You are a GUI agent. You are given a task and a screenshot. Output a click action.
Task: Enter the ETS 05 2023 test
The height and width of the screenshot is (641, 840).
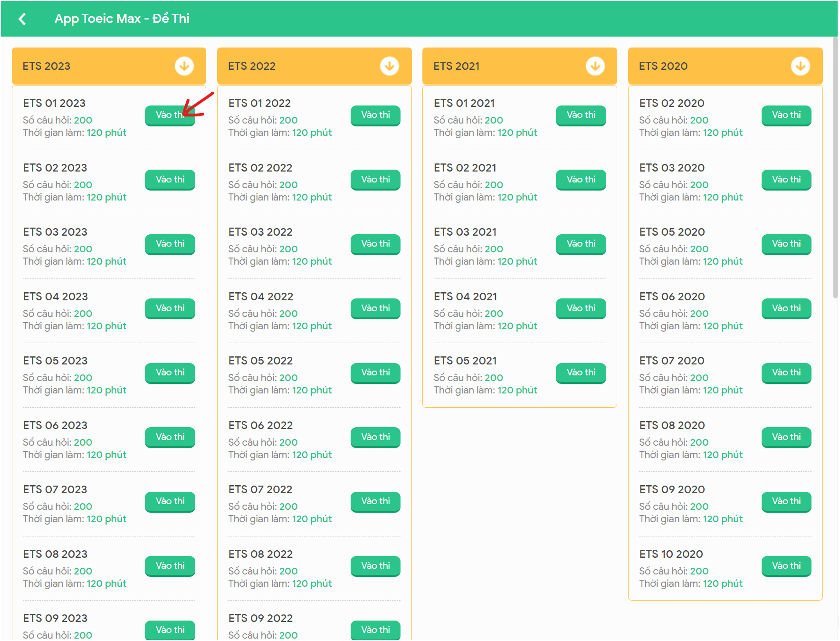click(x=170, y=373)
